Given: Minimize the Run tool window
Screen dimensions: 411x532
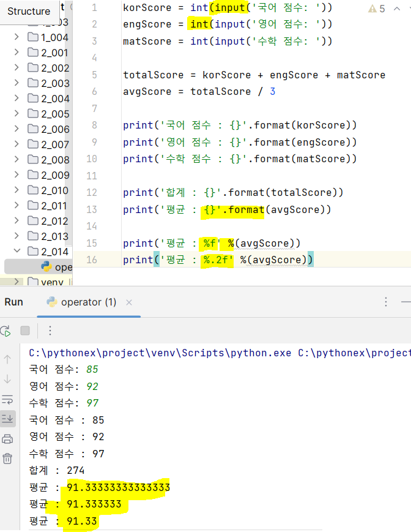Looking at the screenshot, I should coord(406,302).
